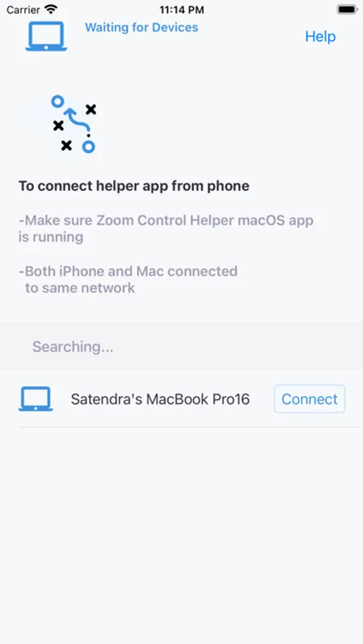Tap the 11:14 PM clock

pos(181,9)
